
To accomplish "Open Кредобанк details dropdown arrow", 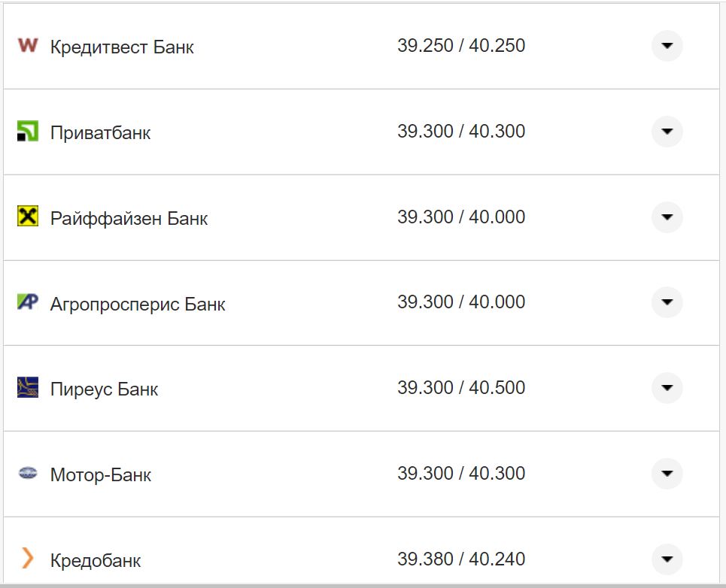I will click(x=667, y=559).
